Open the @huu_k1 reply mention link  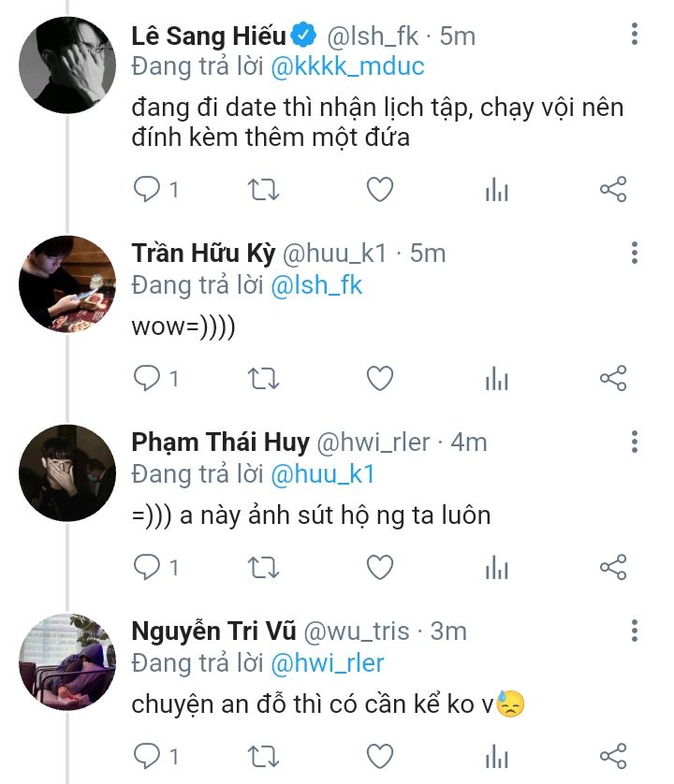click(x=323, y=474)
